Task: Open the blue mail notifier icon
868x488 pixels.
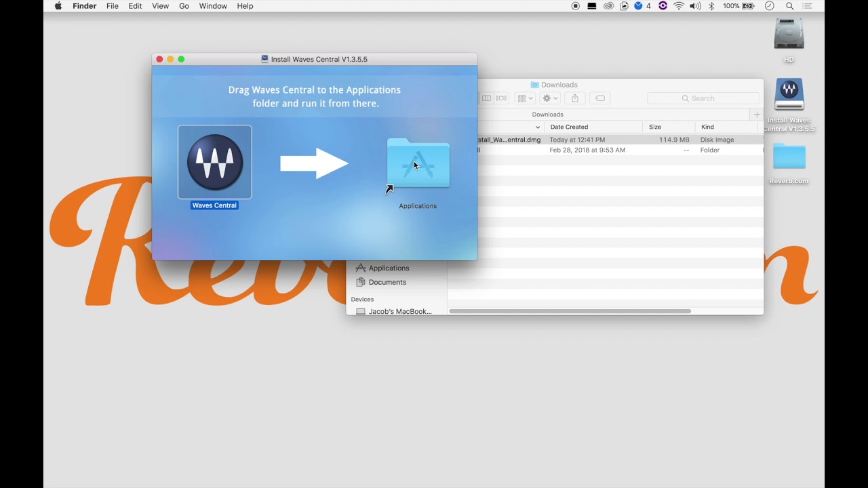Action: [639, 6]
